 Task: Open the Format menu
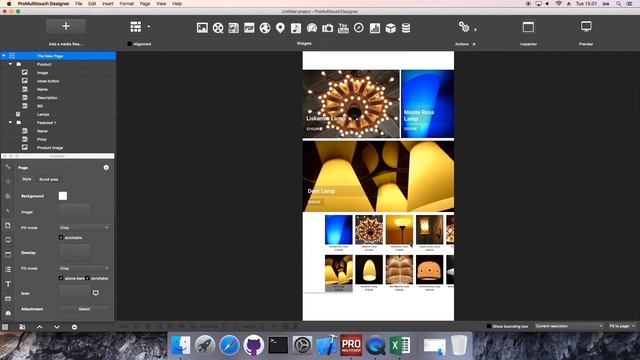(x=127, y=4)
